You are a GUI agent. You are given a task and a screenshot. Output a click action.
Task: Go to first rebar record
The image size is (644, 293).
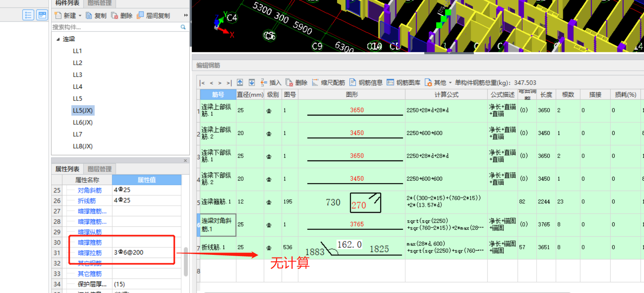[x=202, y=83]
